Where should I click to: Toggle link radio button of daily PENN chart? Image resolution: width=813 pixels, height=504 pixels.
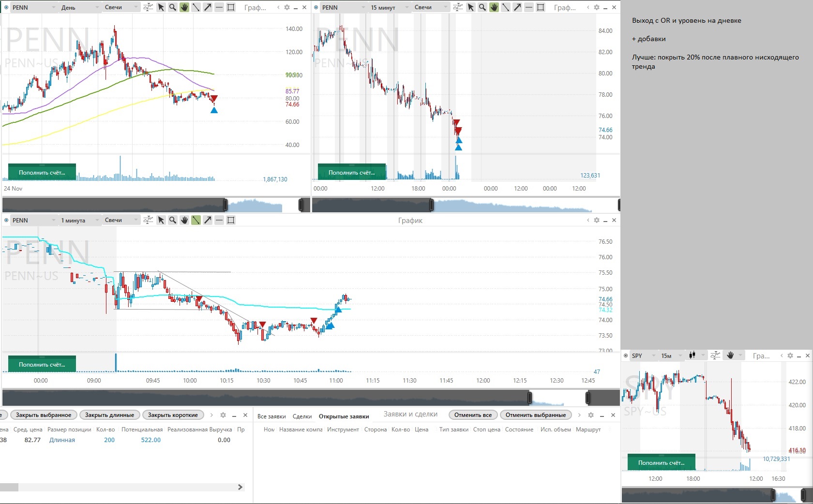click(x=6, y=7)
